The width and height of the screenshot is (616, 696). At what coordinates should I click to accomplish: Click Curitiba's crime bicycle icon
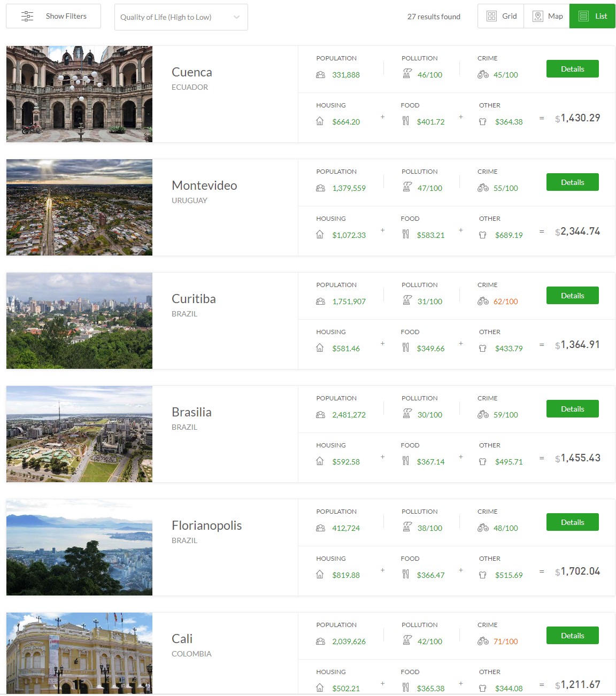(483, 301)
